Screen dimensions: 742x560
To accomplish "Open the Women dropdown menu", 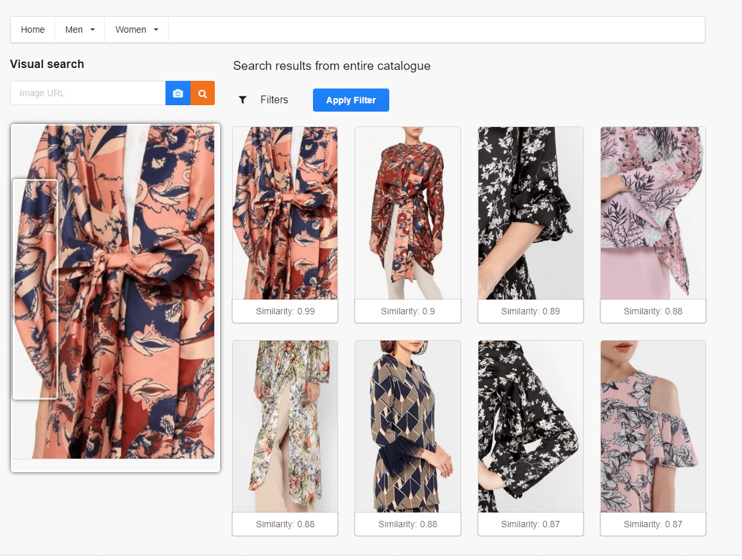I will pos(136,29).
